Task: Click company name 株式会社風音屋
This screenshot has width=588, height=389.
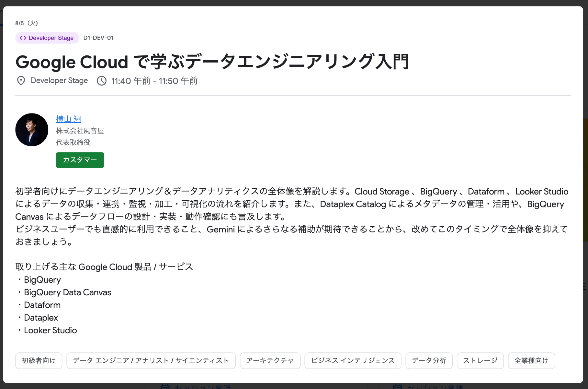Action: [x=80, y=131]
